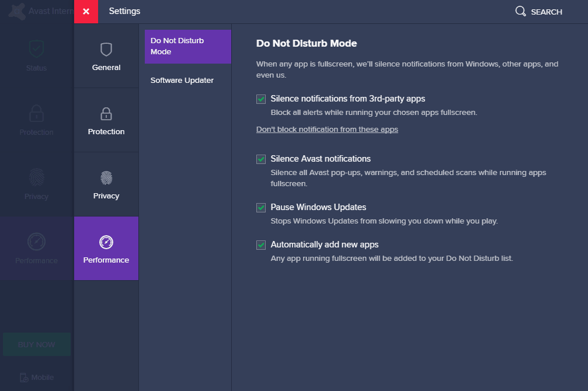Open the Privacy fingerprint icon in the sidebar
The image size is (588, 391).
36,178
